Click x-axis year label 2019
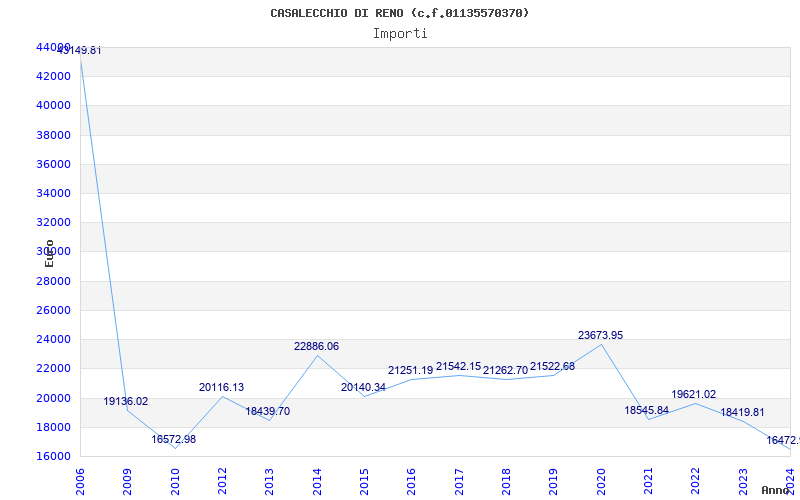The height and width of the screenshot is (500, 800). click(554, 482)
